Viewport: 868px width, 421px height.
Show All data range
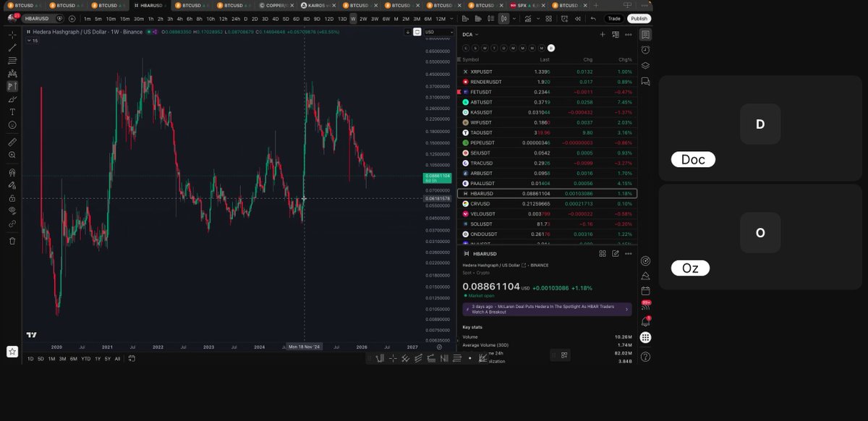(x=118, y=359)
